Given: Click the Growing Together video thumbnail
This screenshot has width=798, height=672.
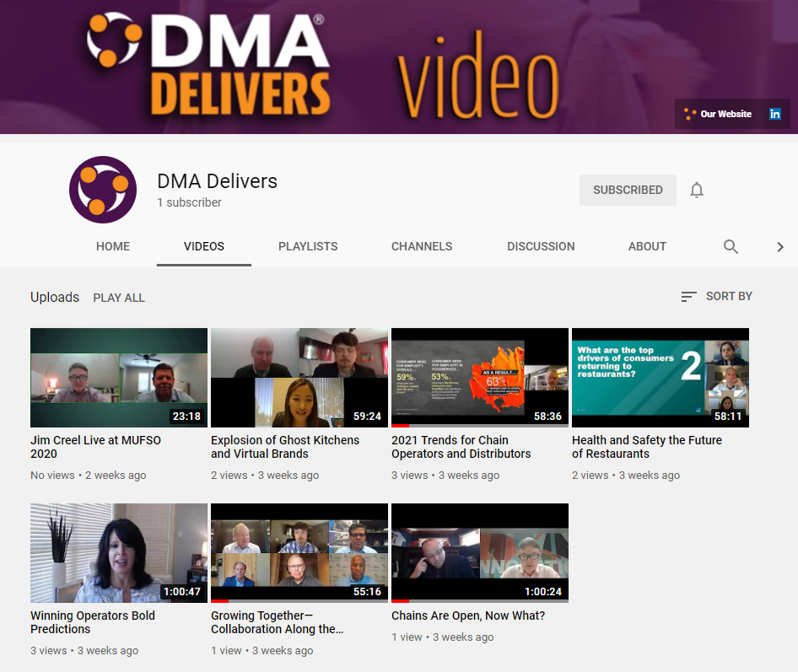Looking at the screenshot, I should [299, 553].
